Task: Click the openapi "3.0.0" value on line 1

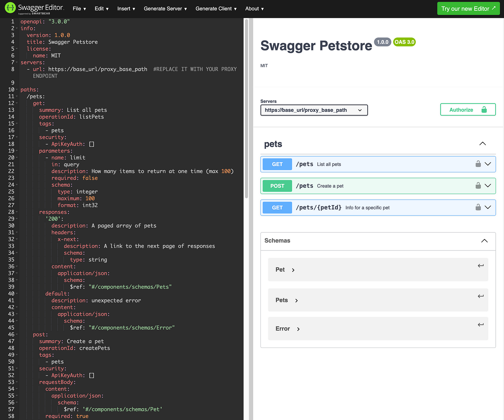Action: click(59, 21)
